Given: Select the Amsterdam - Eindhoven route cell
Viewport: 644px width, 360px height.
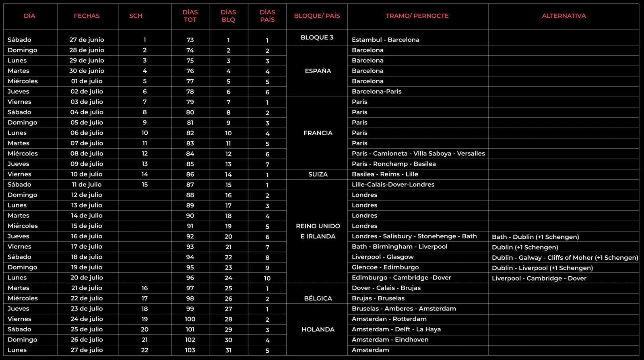Looking at the screenshot, I should coord(390,339).
